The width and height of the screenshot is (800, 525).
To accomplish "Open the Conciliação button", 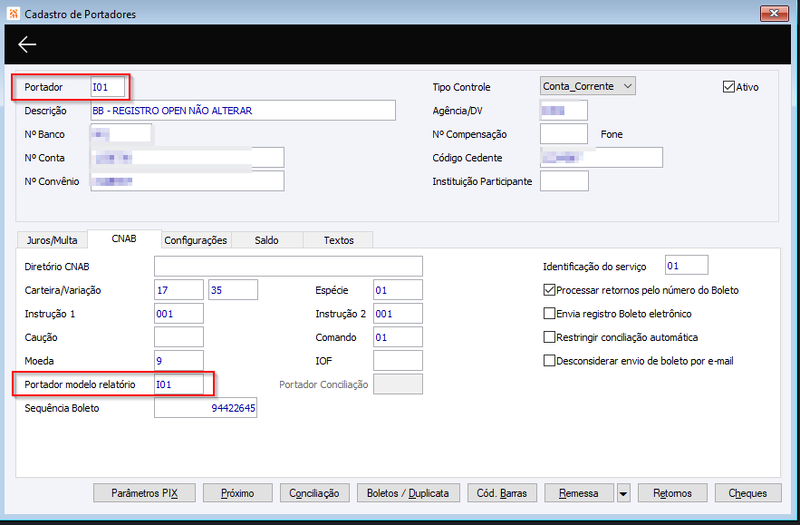I will pyautogui.click(x=314, y=493).
